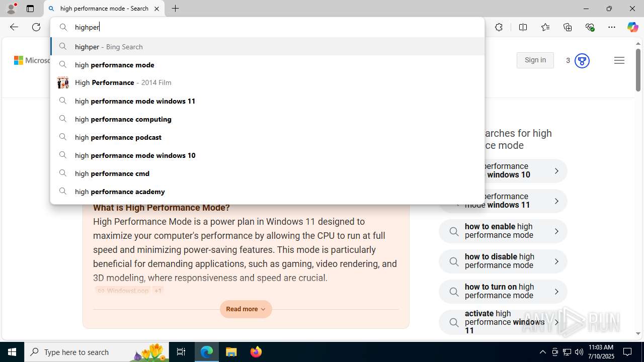Image resolution: width=644 pixels, height=362 pixels.
Task: Click the page vertical scrollbar thumb
Action: pos(638,69)
